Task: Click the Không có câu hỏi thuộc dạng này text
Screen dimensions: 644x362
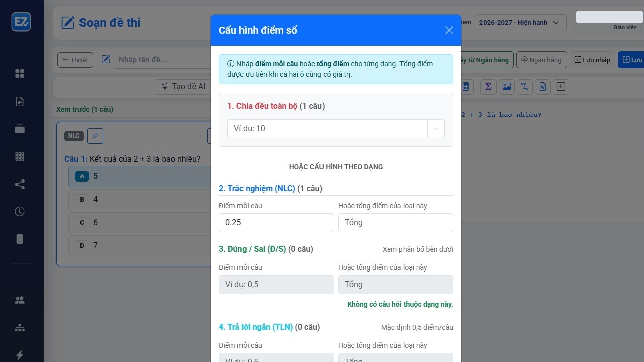Action: pyautogui.click(x=400, y=304)
